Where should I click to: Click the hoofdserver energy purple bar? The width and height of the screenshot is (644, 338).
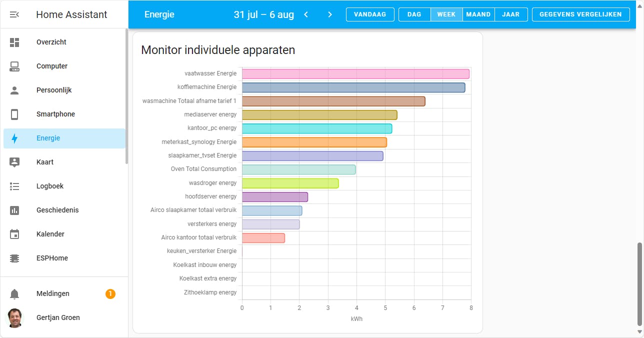pyautogui.click(x=275, y=197)
